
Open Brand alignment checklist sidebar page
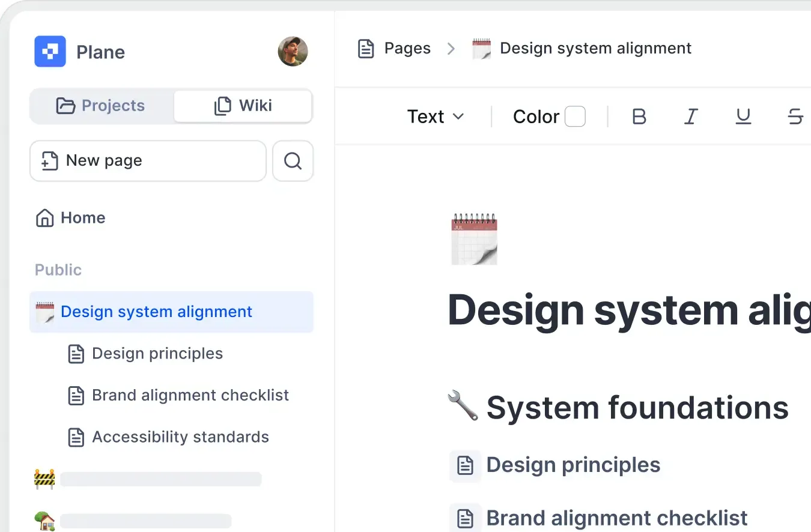point(190,395)
